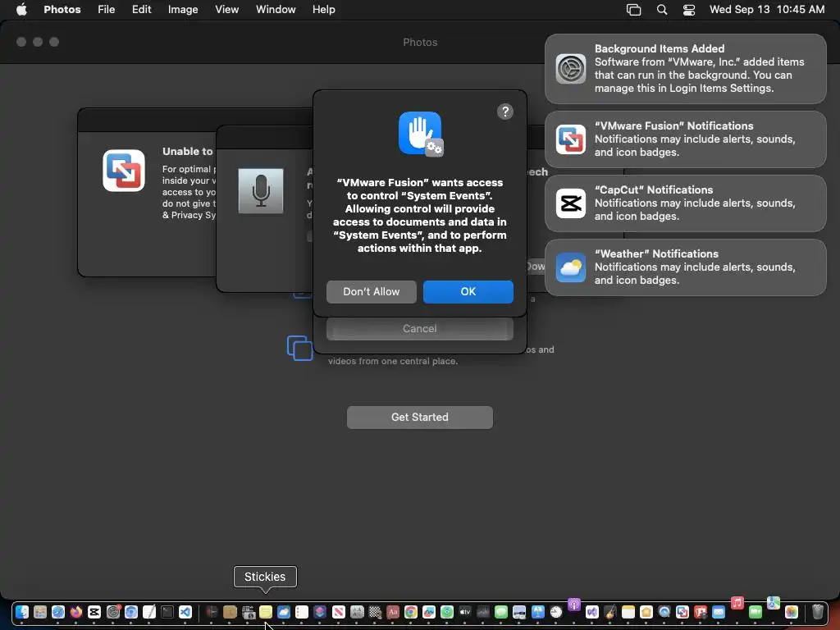Screen dimensions: 840x630
Task: Open Apple TV from the Dock
Action: click(465, 612)
